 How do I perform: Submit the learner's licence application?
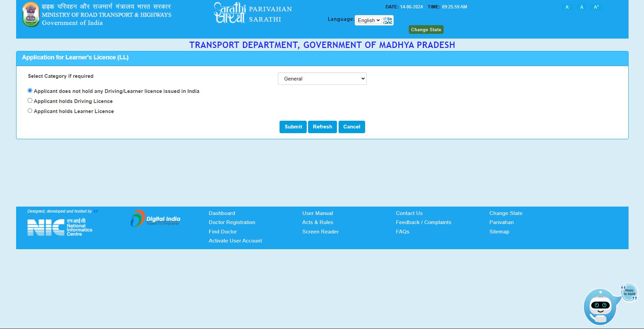coord(293,127)
